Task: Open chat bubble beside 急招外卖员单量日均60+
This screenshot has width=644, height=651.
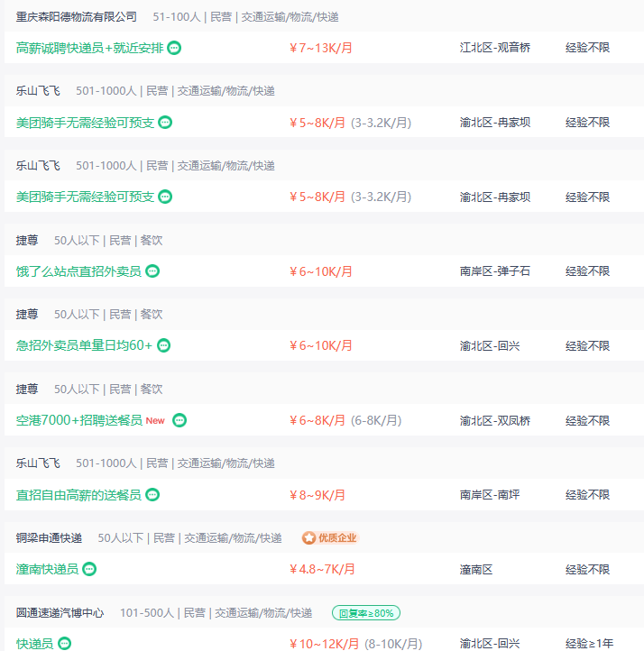Action: 163,345
